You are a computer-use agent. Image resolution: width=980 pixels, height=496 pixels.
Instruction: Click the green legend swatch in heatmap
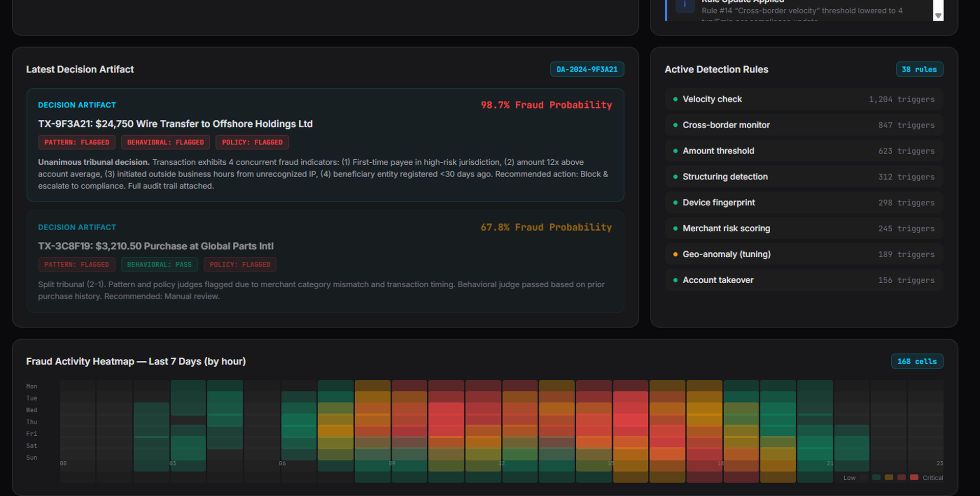(876, 477)
